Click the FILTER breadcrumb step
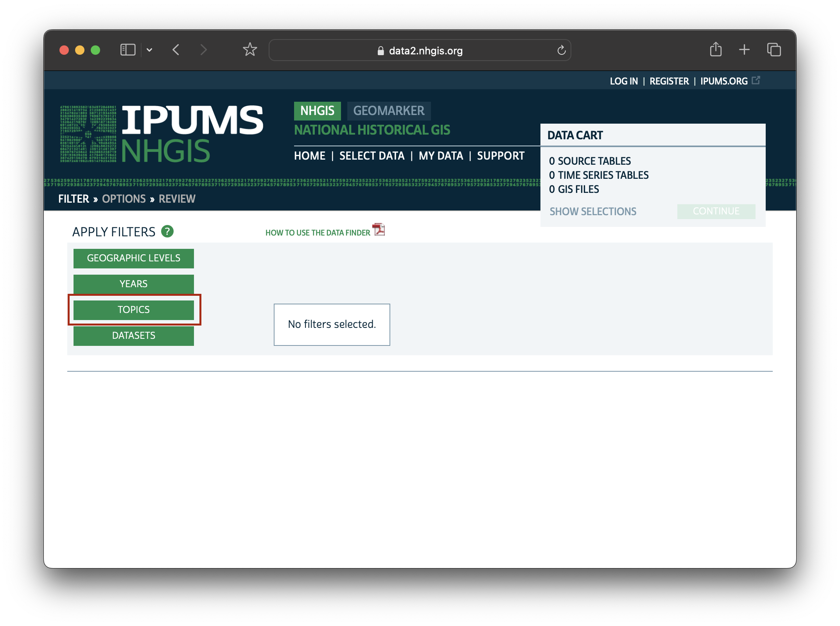Image resolution: width=840 pixels, height=626 pixels. (74, 199)
